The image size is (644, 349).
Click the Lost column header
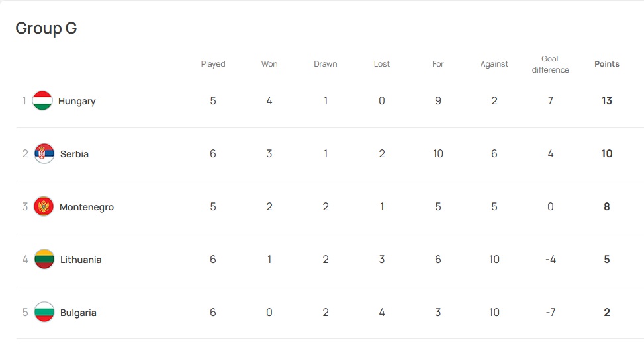(x=382, y=64)
